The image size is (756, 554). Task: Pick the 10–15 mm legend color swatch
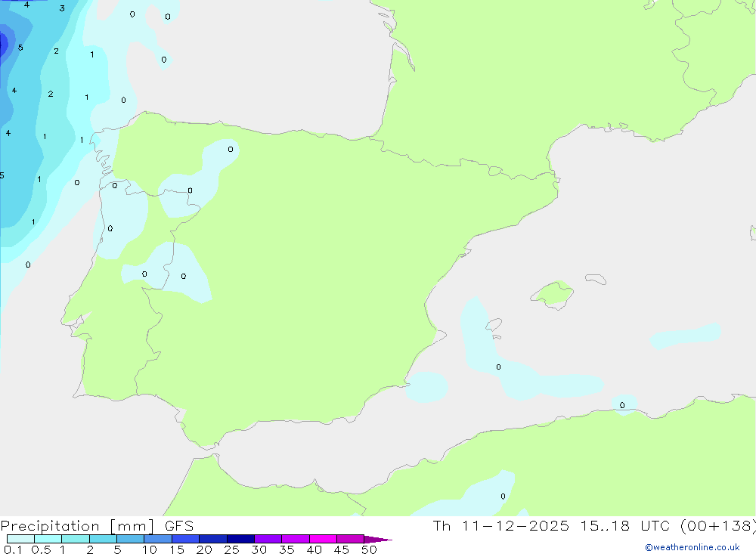coord(158,539)
